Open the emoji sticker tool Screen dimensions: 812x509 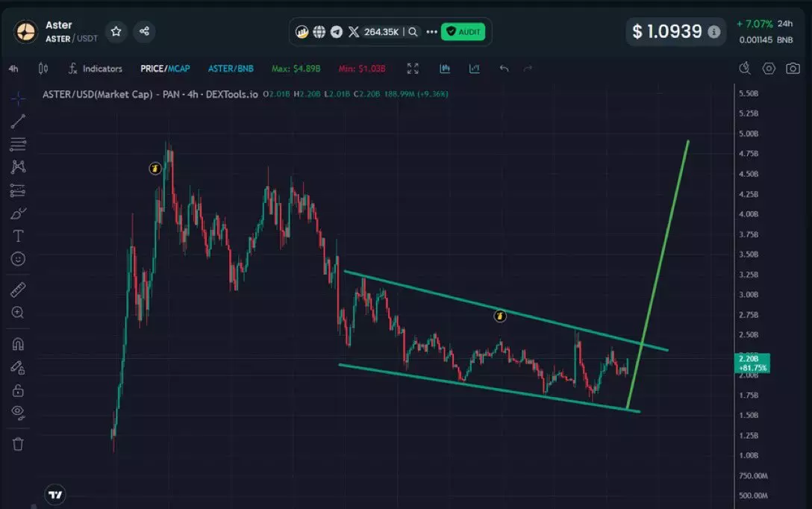(x=18, y=259)
